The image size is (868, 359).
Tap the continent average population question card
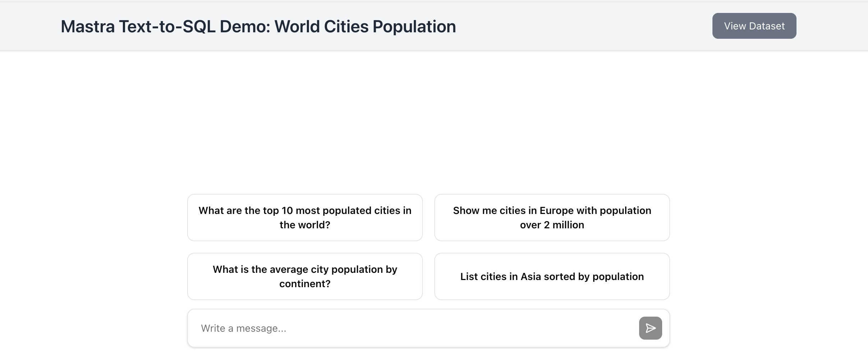305,276
